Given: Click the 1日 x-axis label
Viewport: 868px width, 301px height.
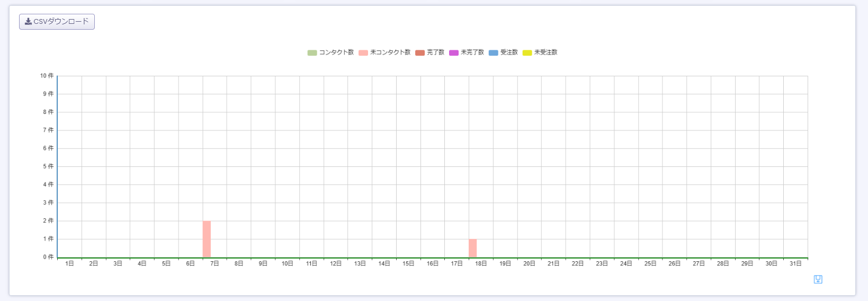Looking at the screenshot, I should pos(69,263).
